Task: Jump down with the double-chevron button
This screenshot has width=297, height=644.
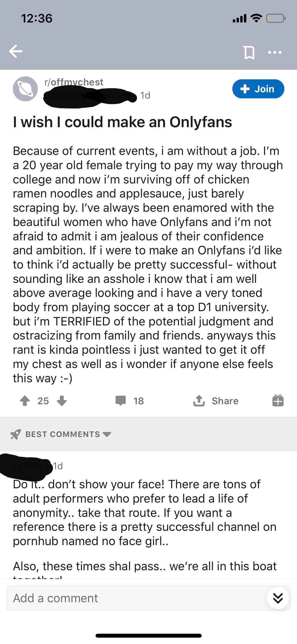Action: (278, 598)
